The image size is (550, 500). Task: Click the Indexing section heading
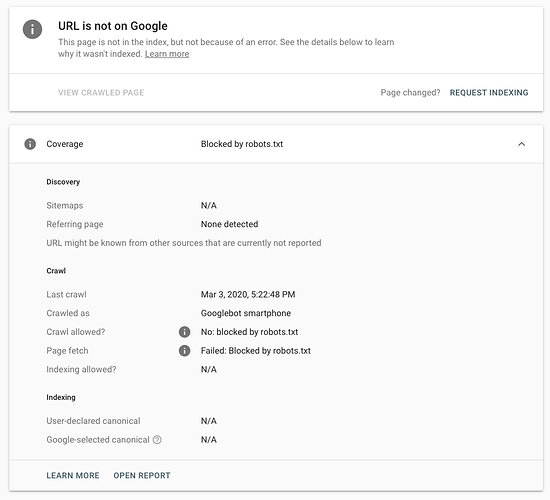point(61,397)
